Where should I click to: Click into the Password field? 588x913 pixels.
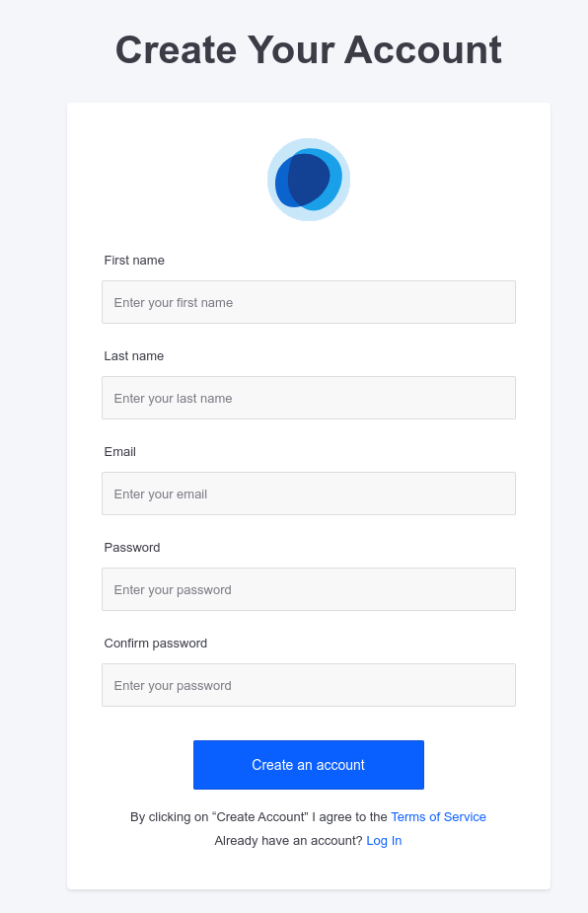tap(309, 589)
